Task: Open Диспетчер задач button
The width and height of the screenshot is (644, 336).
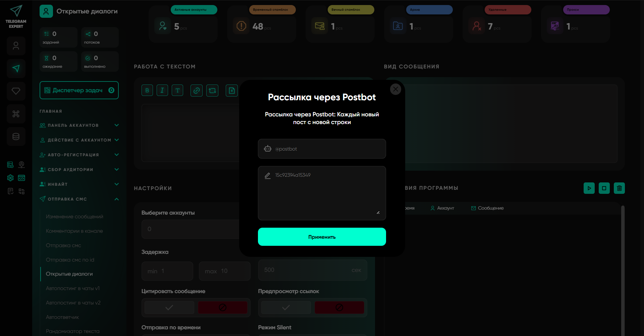Action: tap(79, 90)
